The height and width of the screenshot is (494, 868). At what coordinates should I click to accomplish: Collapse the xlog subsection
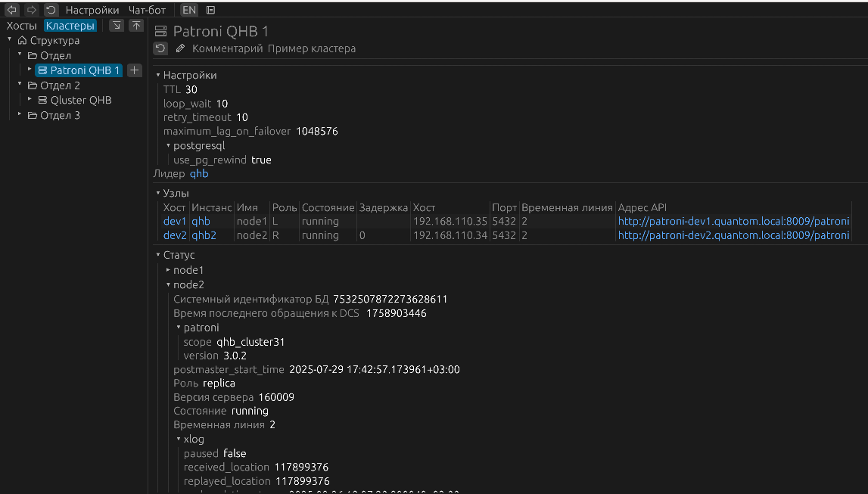click(x=179, y=439)
